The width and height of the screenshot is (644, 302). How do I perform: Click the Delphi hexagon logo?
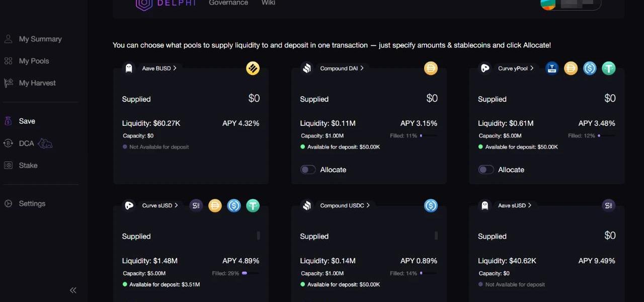tap(144, 4)
